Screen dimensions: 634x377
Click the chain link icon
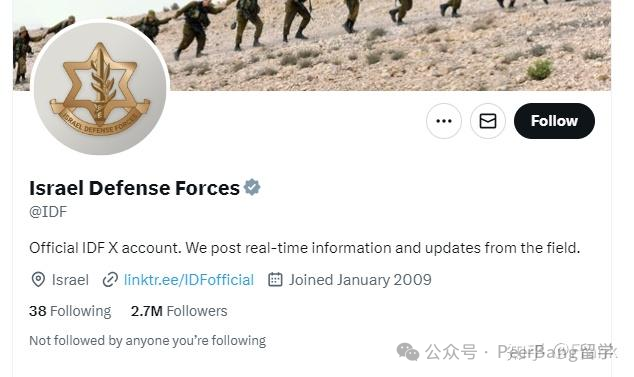point(110,280)
